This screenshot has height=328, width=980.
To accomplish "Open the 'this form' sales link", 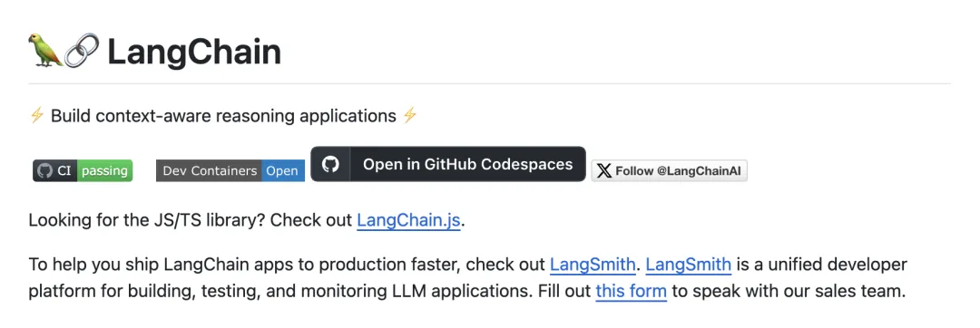I will click(x=632, y=291).
